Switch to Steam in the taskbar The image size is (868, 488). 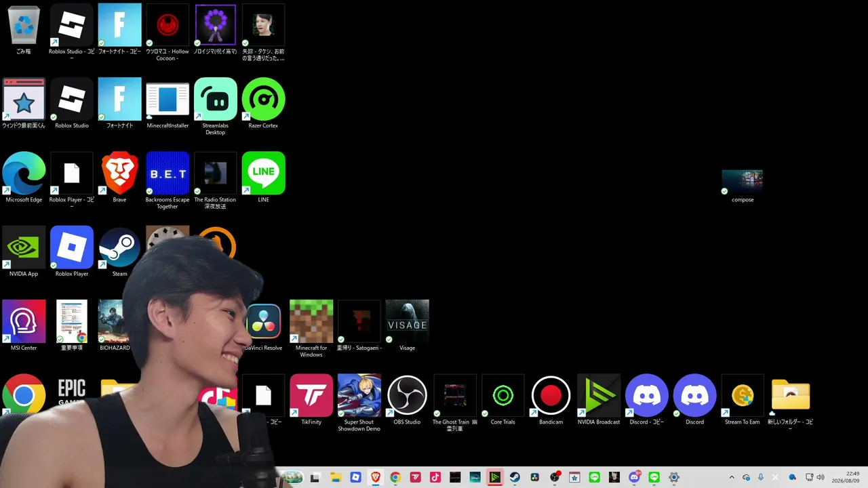pyautogui.click(x=515, y=477)
